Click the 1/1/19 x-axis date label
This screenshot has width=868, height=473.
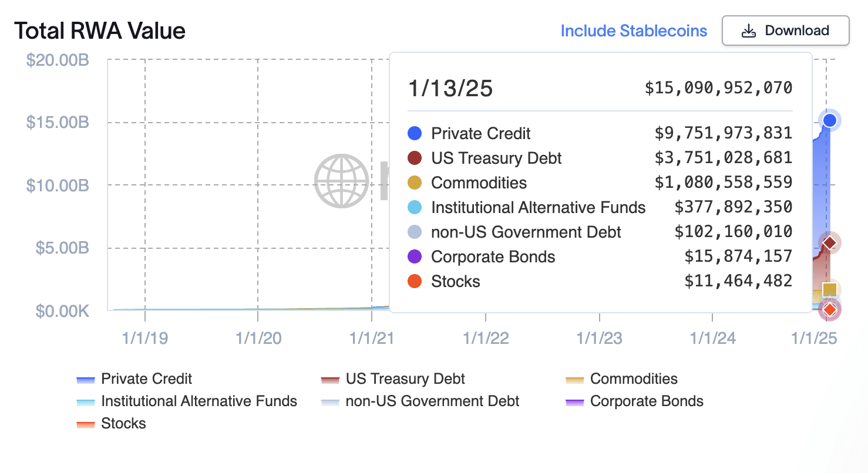tap(144, 339)
